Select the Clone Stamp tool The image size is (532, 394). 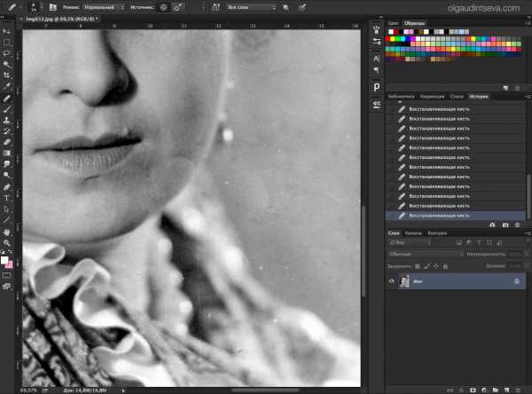tap(6, 120)
